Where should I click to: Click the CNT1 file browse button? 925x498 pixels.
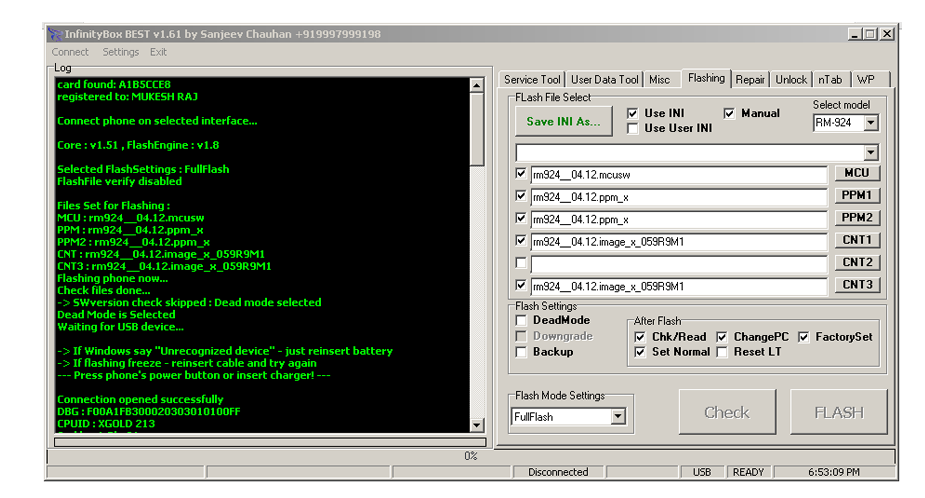pyautogui.click(x=857, y=240)
